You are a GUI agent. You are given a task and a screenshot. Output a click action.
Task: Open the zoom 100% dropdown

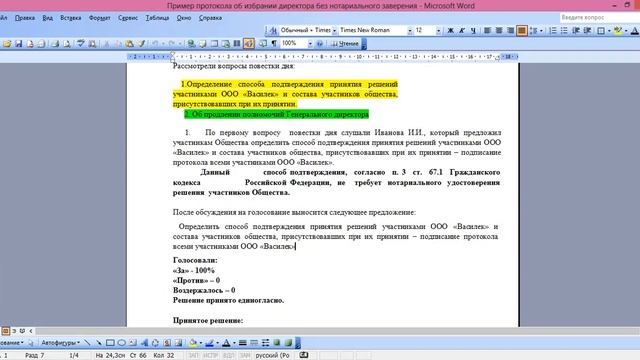click(x=310, y=44)
